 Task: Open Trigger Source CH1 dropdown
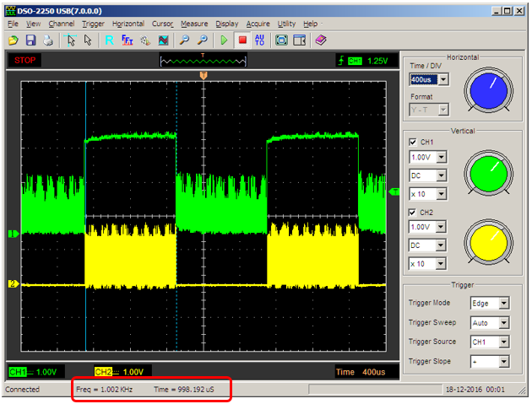504,342
